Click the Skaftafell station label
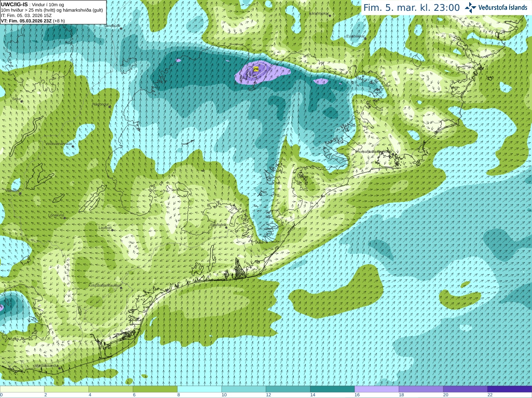532x398 pixels. coord(218,225)
